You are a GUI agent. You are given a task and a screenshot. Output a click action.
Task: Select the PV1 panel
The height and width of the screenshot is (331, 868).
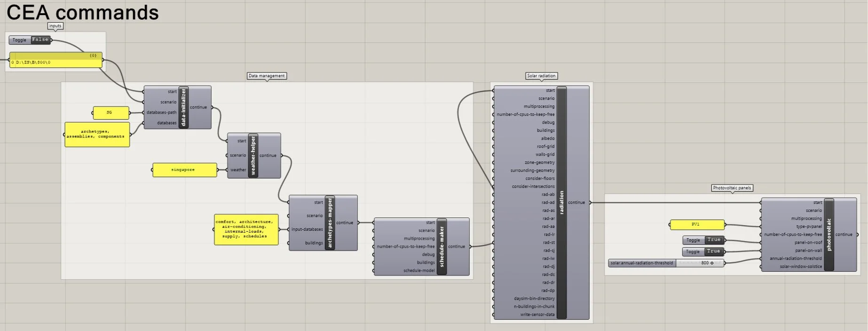[x=697, y=225]
